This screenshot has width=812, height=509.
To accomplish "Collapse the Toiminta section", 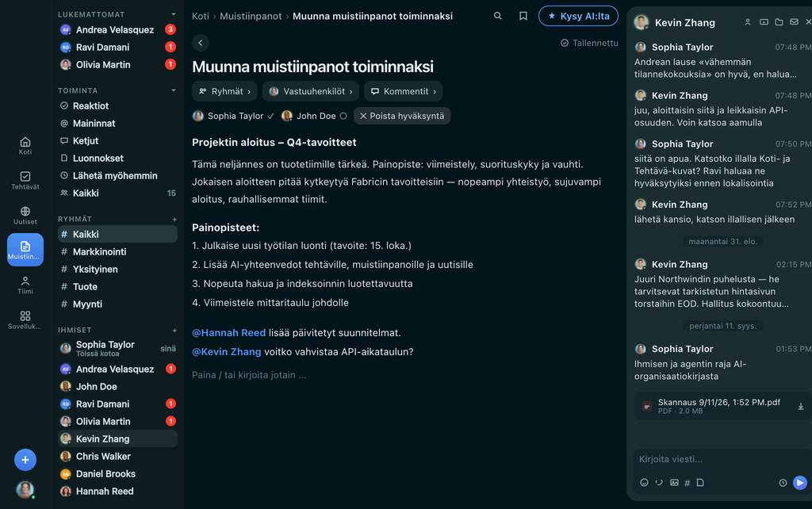I will click(x=174, y=90).
